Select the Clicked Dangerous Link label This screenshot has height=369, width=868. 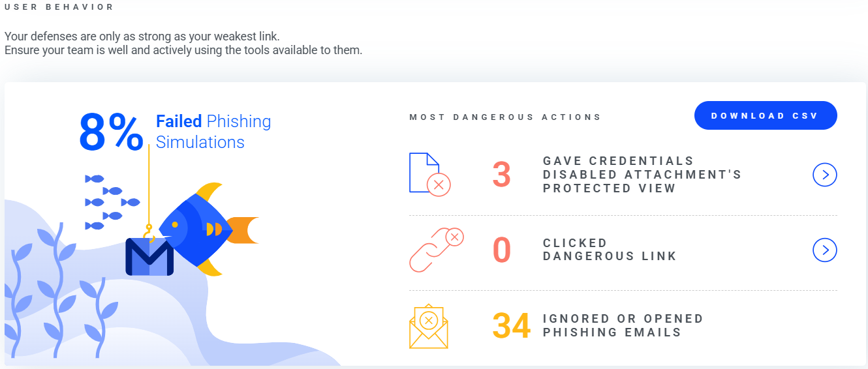[610, 250]
